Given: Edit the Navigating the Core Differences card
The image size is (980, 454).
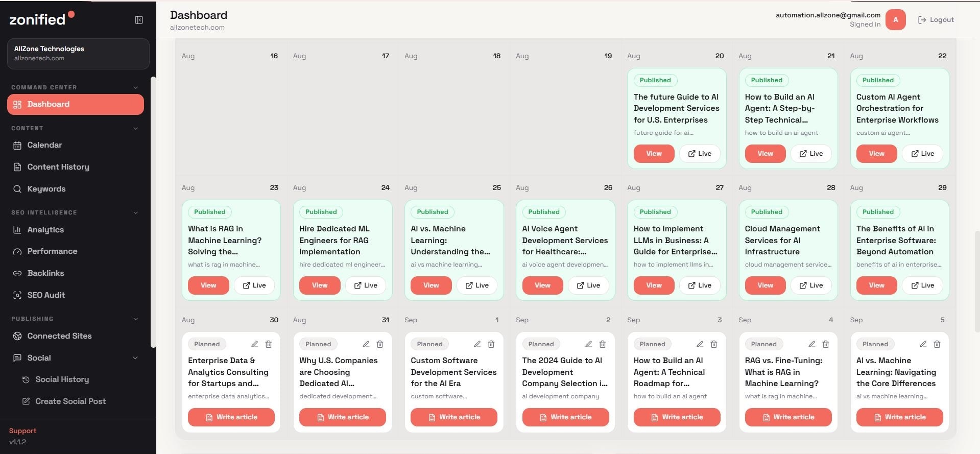Looking at the screenshot, I should [x=923, y=344].
